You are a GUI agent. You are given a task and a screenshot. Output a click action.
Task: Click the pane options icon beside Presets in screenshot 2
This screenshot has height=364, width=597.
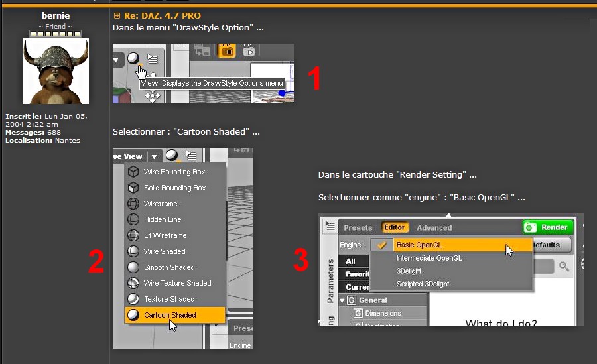[x=220, y=328]
